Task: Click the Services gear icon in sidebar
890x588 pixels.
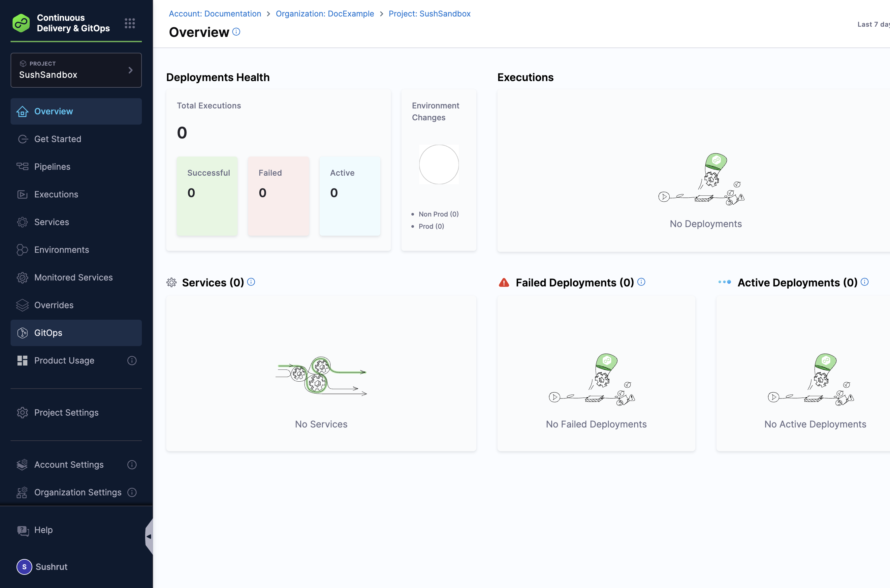Action: (x=22, y=222)
